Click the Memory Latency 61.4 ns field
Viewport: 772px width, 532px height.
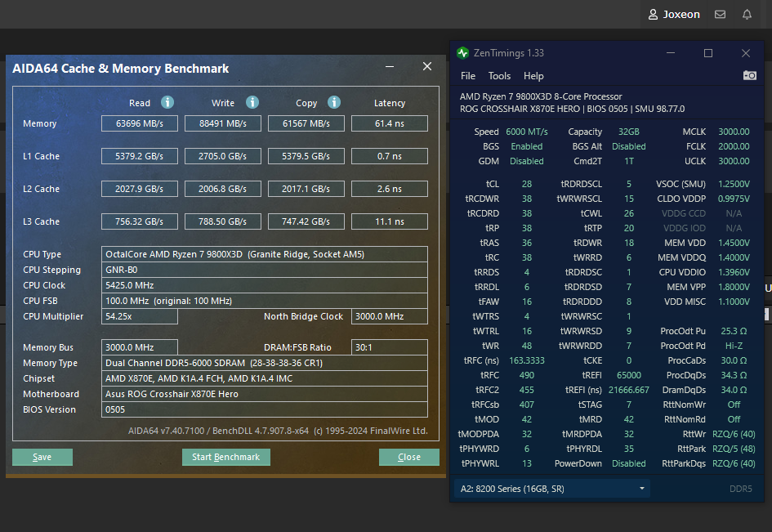tap(390, 123)
